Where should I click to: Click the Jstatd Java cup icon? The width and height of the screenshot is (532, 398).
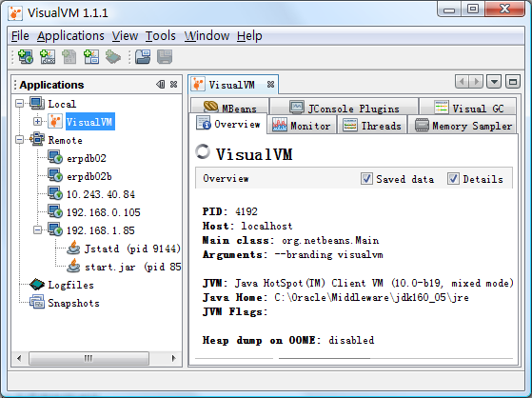point(73,248)
